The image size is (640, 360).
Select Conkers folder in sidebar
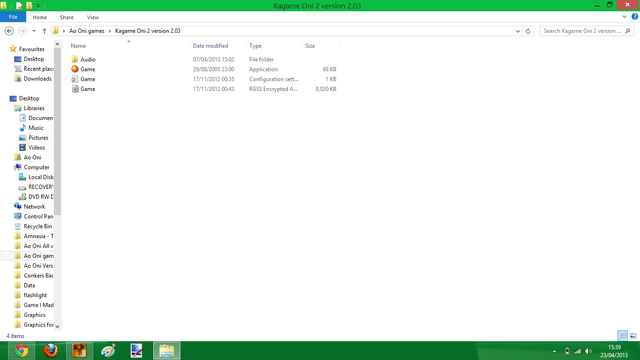38,276
